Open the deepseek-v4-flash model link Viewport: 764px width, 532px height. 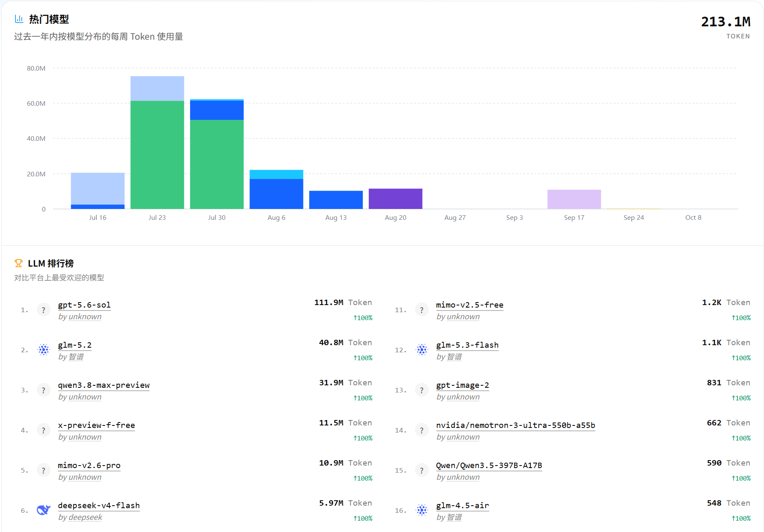(x=99, y=505)
